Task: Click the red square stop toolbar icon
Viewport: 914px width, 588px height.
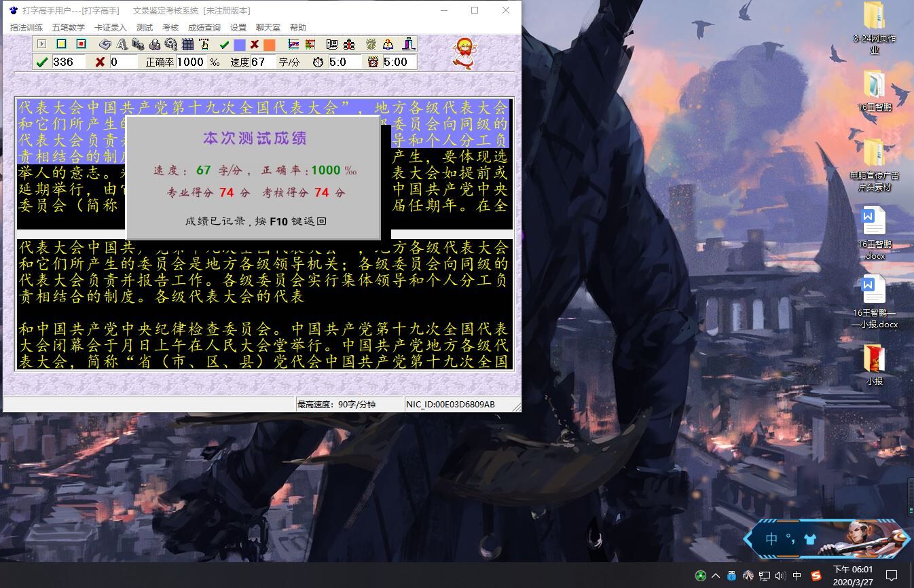Action: [x=81, y=44]
